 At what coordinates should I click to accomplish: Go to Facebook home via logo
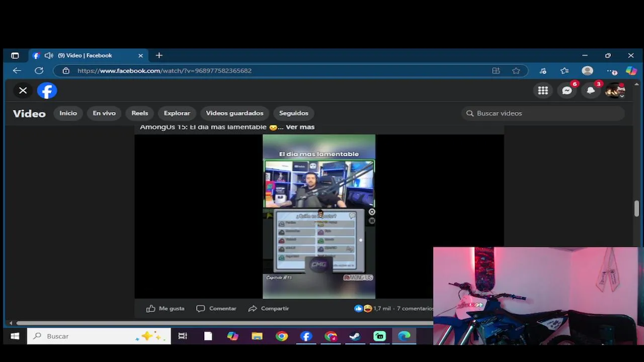[47, 90]
